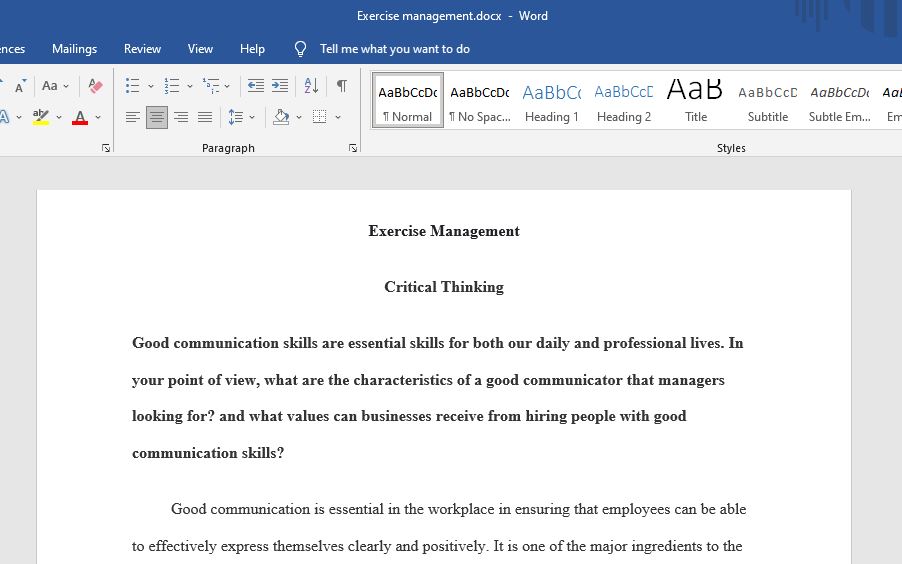Expand the Numbering library dropdown
Screen dimensions: 902x564
click(x=190, y=86)
